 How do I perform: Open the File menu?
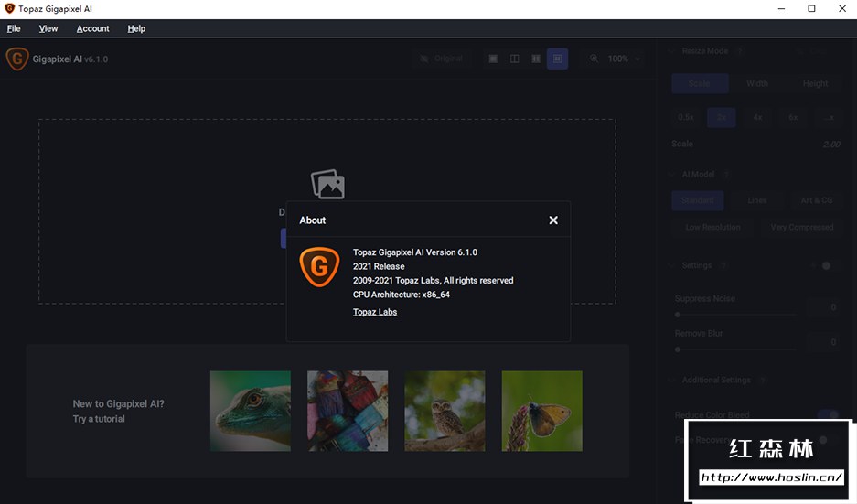point(14,28)
